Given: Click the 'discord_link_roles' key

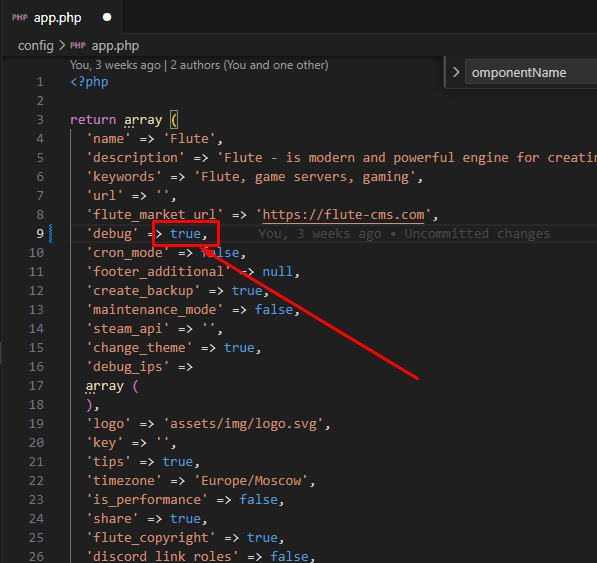Looking at the screenshot, I should click(162, 557).
